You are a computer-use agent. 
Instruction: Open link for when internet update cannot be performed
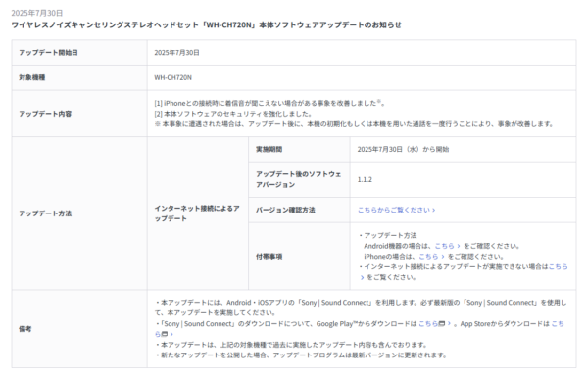click(x=559, y=267)
